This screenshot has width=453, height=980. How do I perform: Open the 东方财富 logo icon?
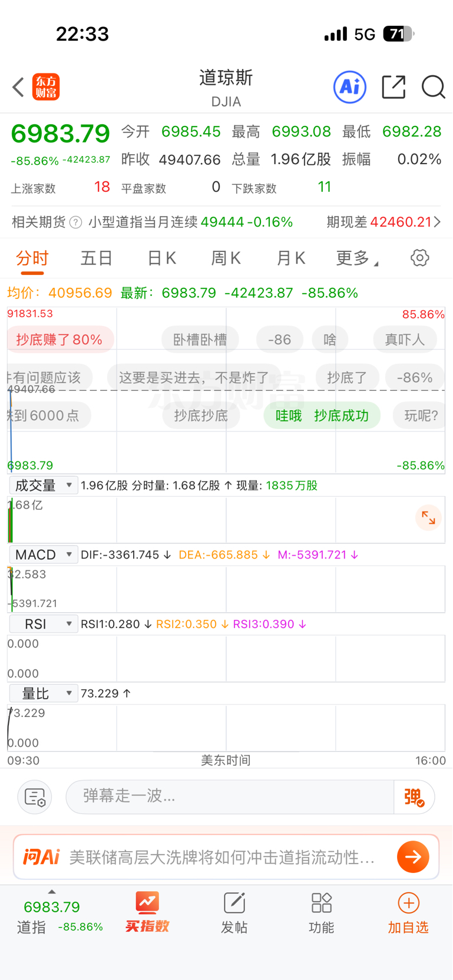[46, 87]
